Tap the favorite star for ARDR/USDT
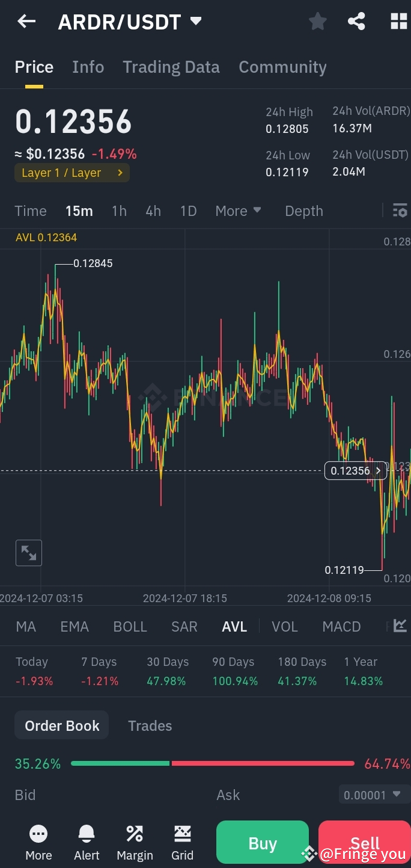Image resolution: width=411 pixels, height=868 pixels. (x=317, y=21)
